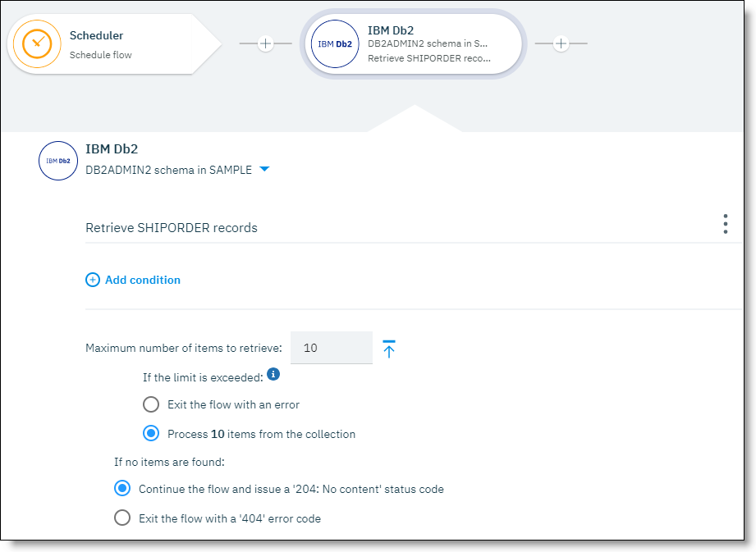This screenshot has width=756, height=552.
Task: Click the insert reference arrow icon
Action: coord(389,349)
